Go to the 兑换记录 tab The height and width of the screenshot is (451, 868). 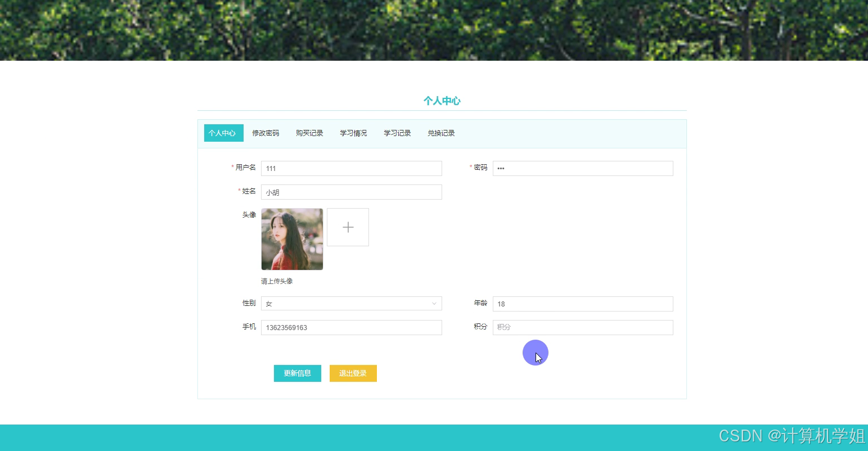click(441, 133)
